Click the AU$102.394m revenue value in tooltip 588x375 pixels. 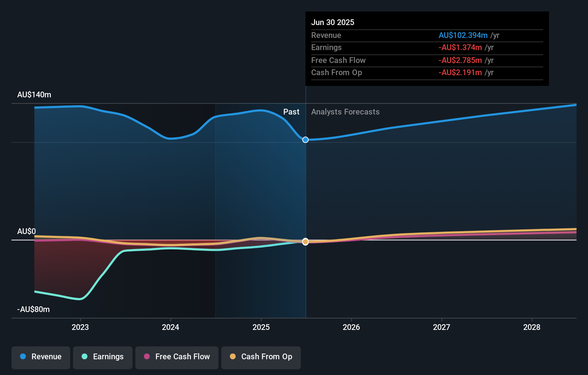pos(463,35)
